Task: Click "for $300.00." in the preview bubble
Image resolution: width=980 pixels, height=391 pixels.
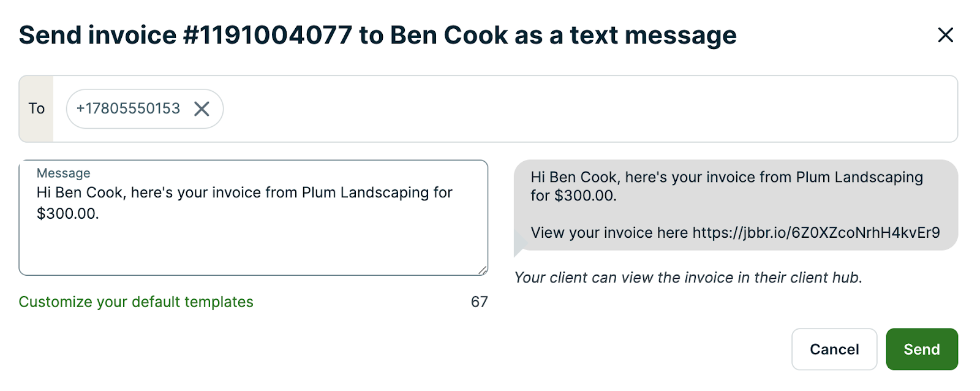Action: [573, 196]
